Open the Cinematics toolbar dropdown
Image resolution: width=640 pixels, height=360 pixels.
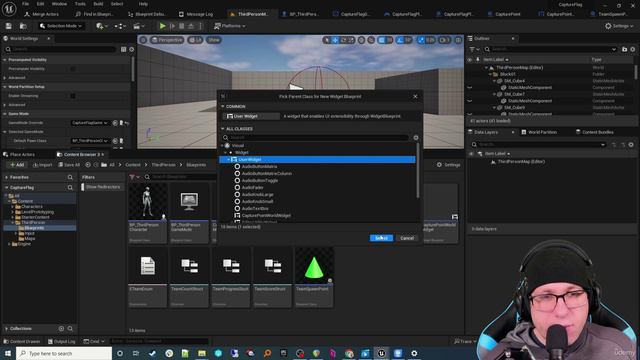138,26
